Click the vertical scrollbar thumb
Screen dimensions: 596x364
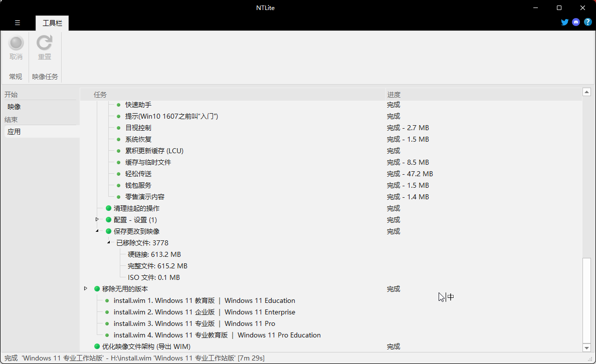586,300
